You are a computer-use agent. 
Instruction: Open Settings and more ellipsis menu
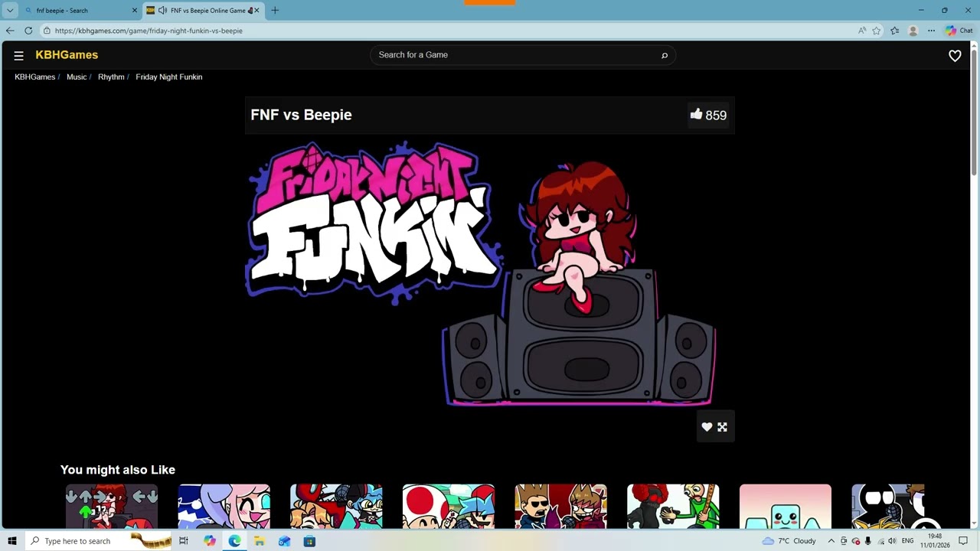point(931,31)
